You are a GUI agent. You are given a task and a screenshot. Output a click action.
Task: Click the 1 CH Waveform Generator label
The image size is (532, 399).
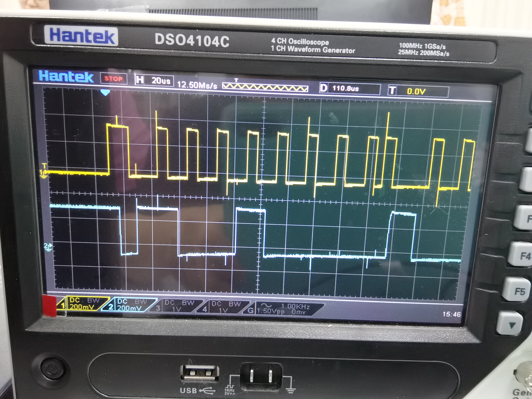(313, 49)
